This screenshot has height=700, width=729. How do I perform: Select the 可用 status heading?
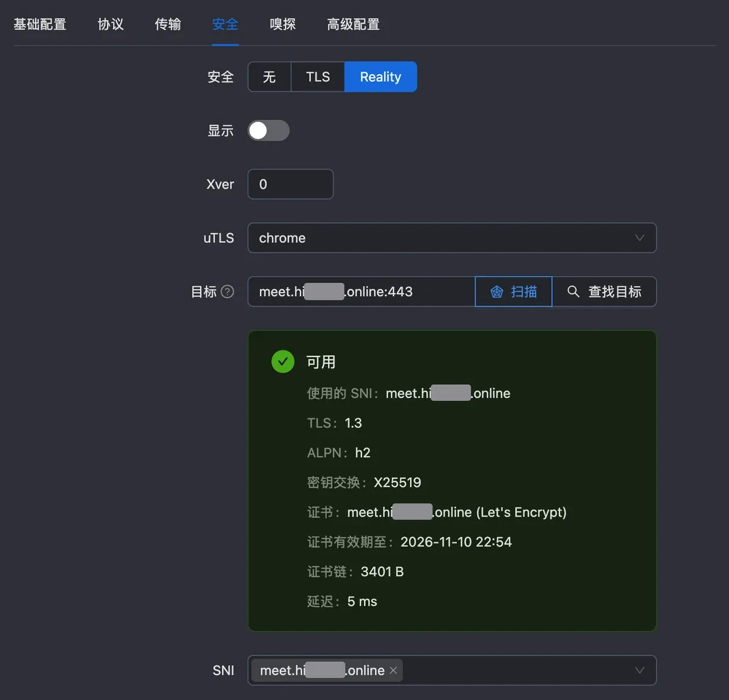click(321, 362)
